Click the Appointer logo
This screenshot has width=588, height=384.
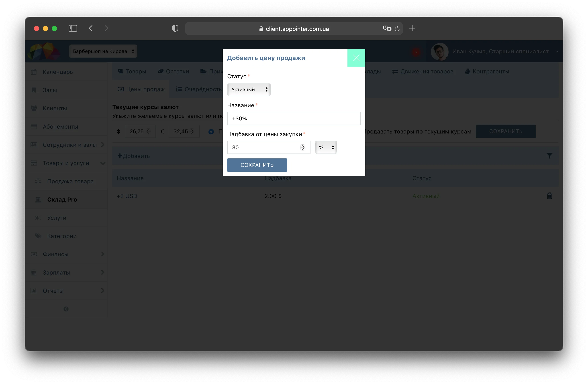click(44, 51)
